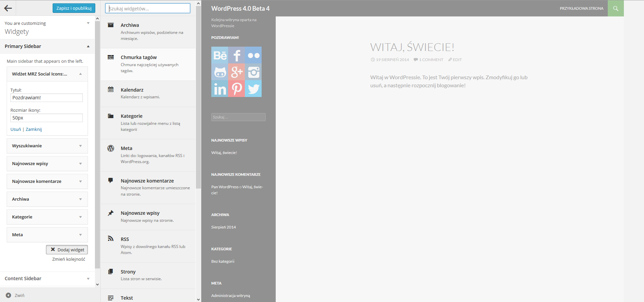Open site search via magnifier icon
The image size is (644, 302).
click(616, 8)
